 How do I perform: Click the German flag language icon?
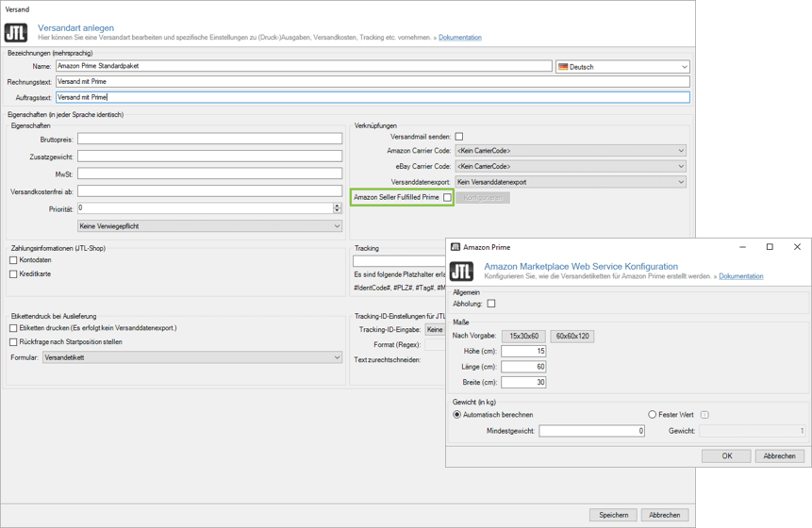[x=563, y=67]
